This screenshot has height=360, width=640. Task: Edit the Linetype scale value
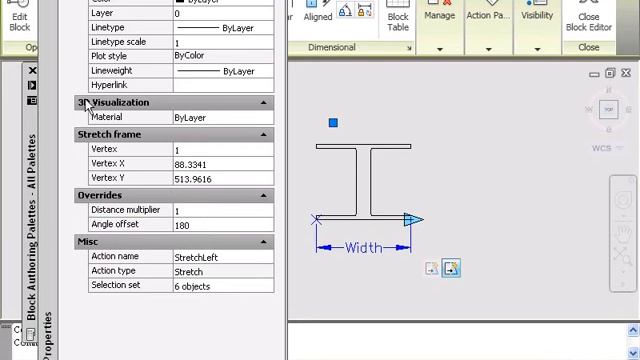pyautogui.click(x=223, y=42)
